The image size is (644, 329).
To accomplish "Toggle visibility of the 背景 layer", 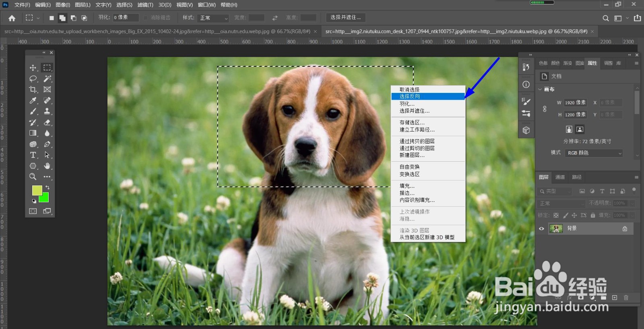I will (541, 228).
